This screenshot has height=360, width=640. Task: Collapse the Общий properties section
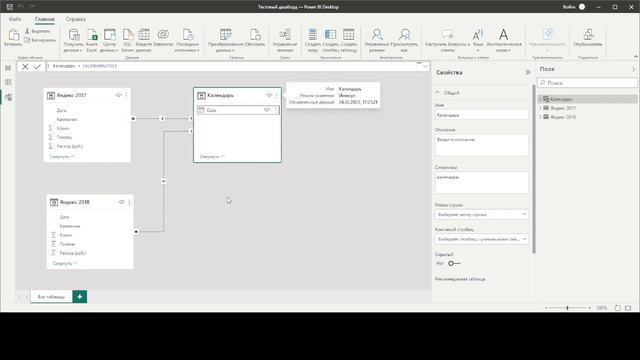point(438,93)
